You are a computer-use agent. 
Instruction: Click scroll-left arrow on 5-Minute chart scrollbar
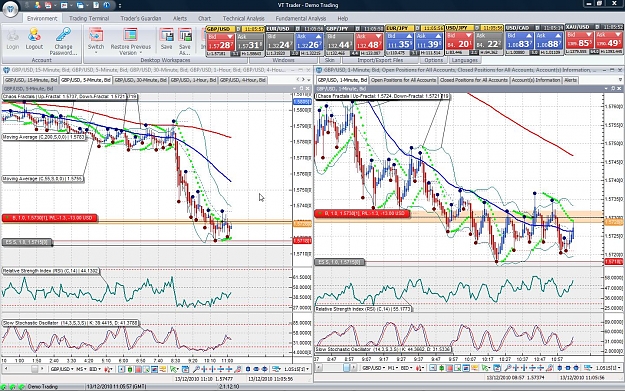pos(6,369)
